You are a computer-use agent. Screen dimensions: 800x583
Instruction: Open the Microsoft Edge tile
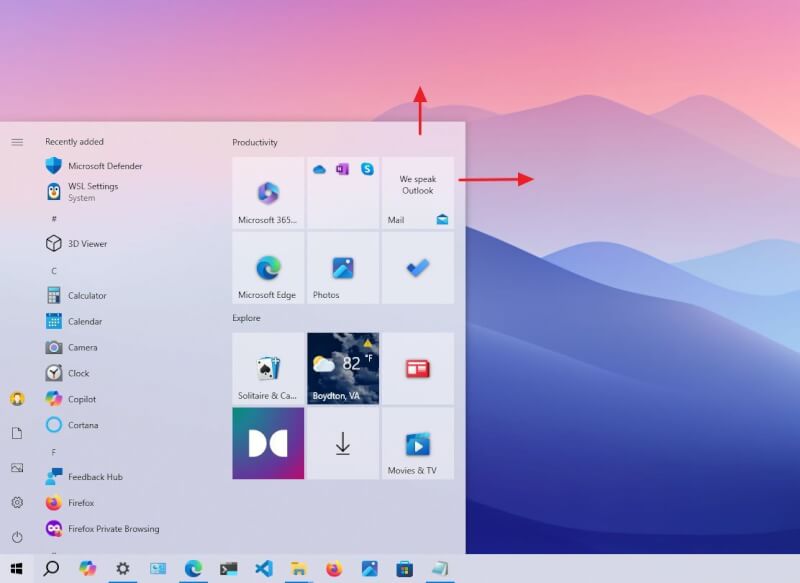pyautogui.click(x=268, y=268)
